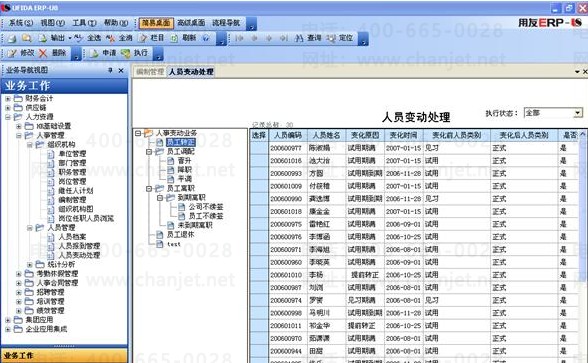Tick the select cell for employee 20061010

(259, 275)
